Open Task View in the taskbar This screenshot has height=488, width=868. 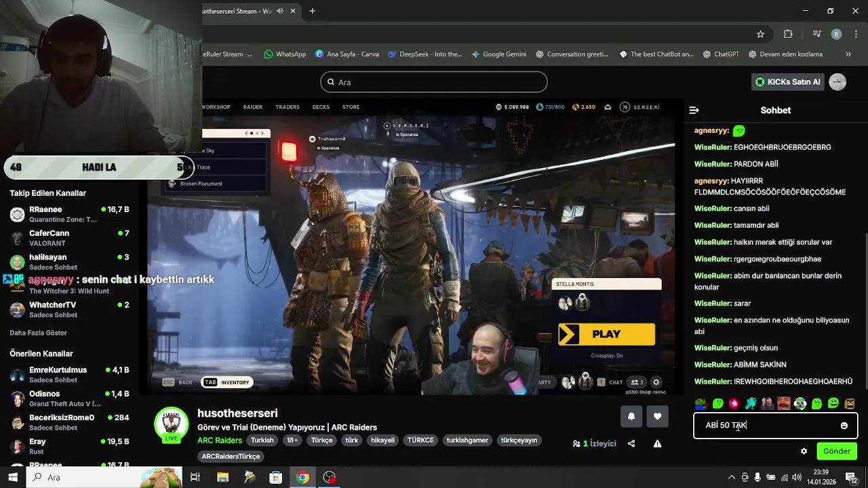(x=195, y=477)
